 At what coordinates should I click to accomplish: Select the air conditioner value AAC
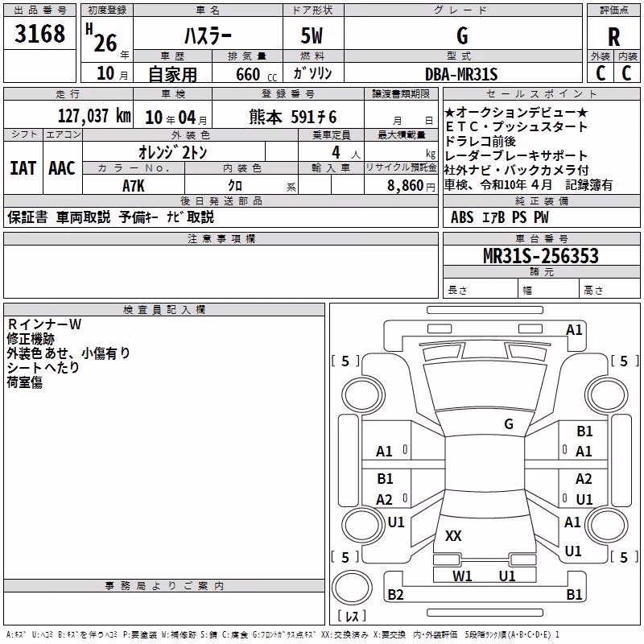coord(62,168)
